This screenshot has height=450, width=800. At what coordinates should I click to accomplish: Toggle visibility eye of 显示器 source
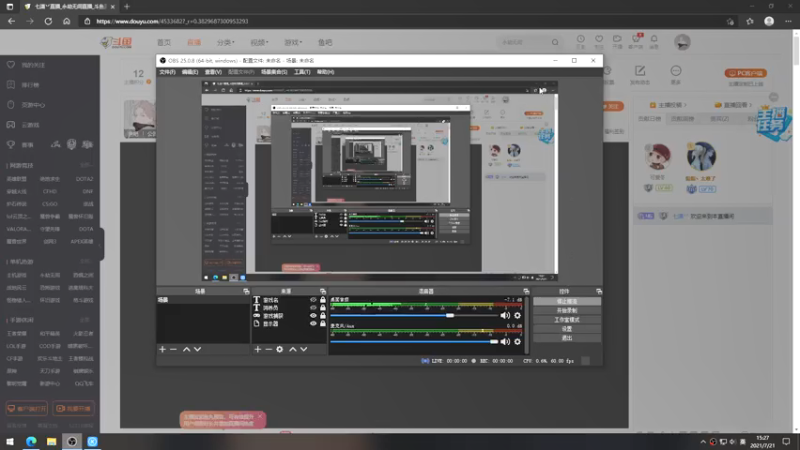tap(313, 323)
